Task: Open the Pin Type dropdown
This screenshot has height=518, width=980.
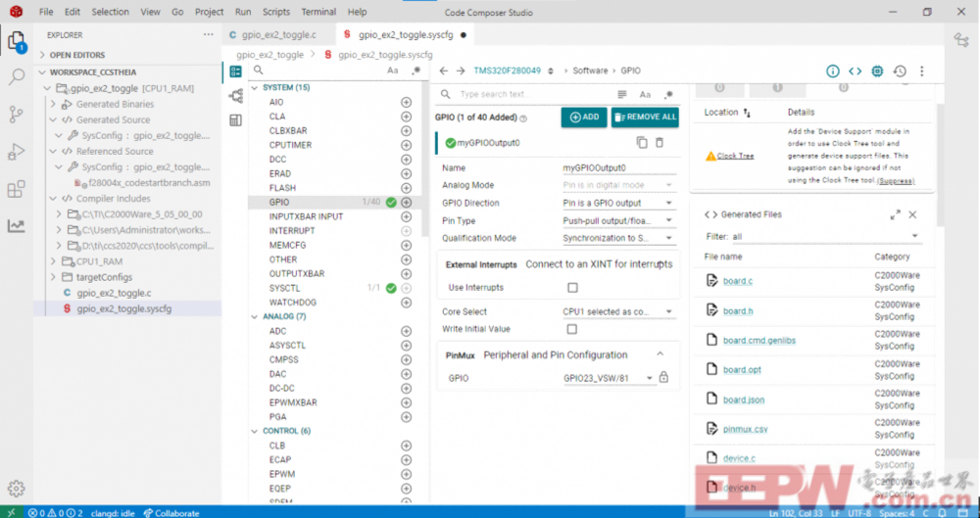Action: click(x=618, y=220)
